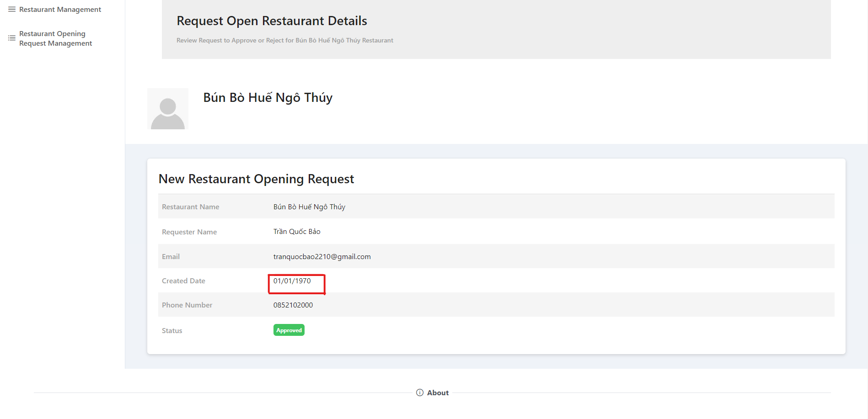Open the Restaurant Management sidebar entry
The height and width of the screenshot is (419, 868).
[x=59, y=9]
